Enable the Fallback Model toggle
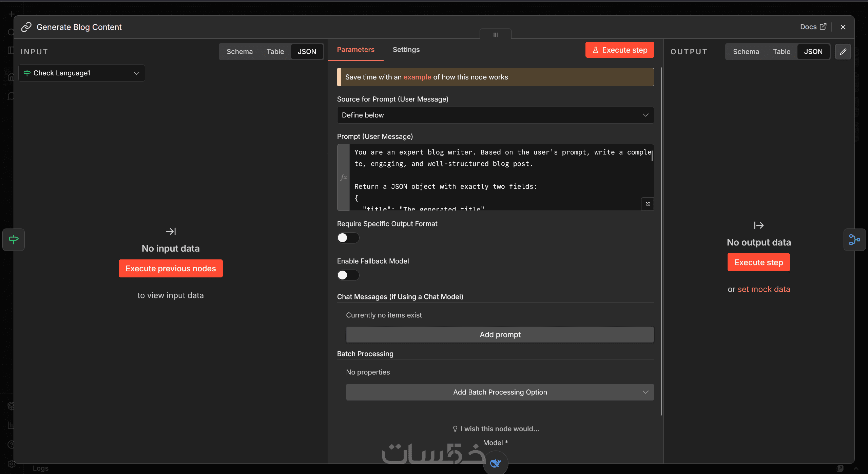Screen dimensions: 868x474 tap(348, 275)
